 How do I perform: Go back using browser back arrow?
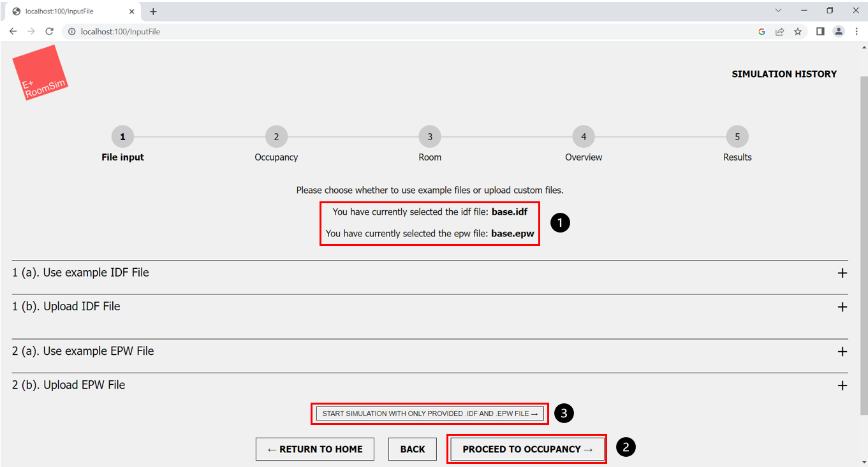[13, 31]
